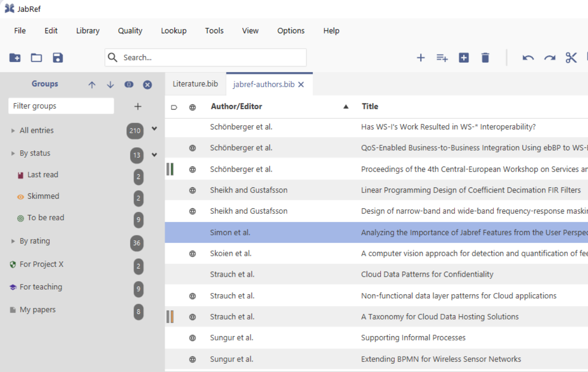Click the Last read group icon
Image resolution: width=588 pixels, height=372 pixels.
pos(20,175)
